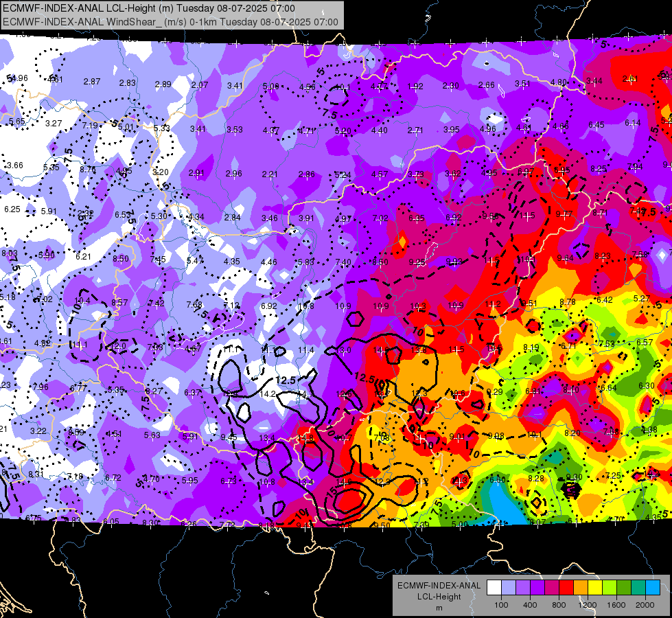672x618 pixels.
Task: Click the white legend color swatch
Action: click(x=494, y=588)
